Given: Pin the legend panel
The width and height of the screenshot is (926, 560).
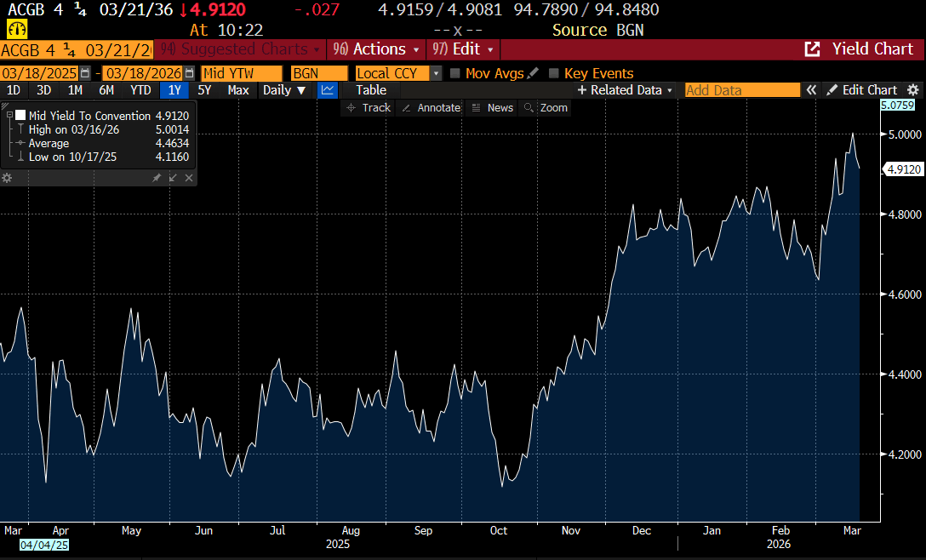Looking at the screenshot, I should pyautogui.click(x=157, y=178).
